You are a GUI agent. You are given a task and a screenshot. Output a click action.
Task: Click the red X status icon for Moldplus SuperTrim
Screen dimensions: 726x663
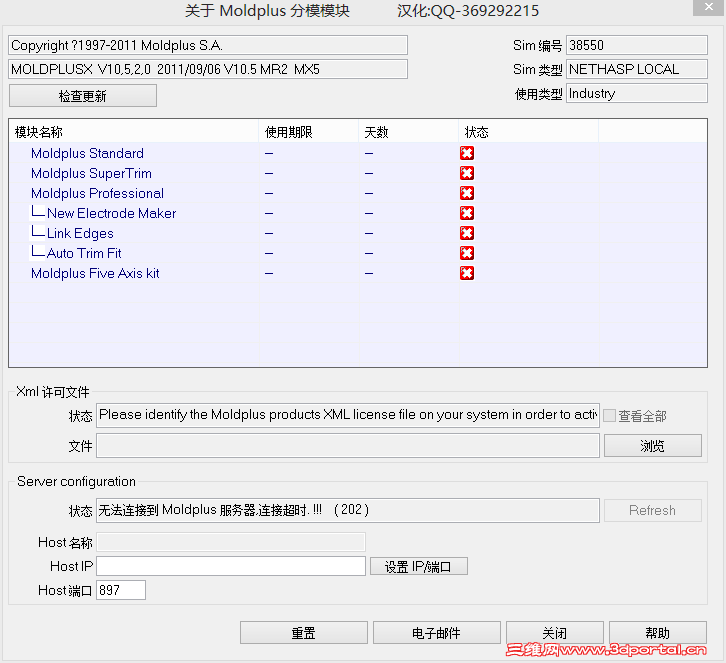pos(467,173)
